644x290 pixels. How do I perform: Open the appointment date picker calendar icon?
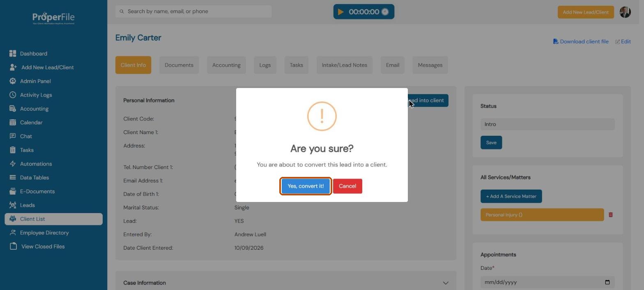607,282
